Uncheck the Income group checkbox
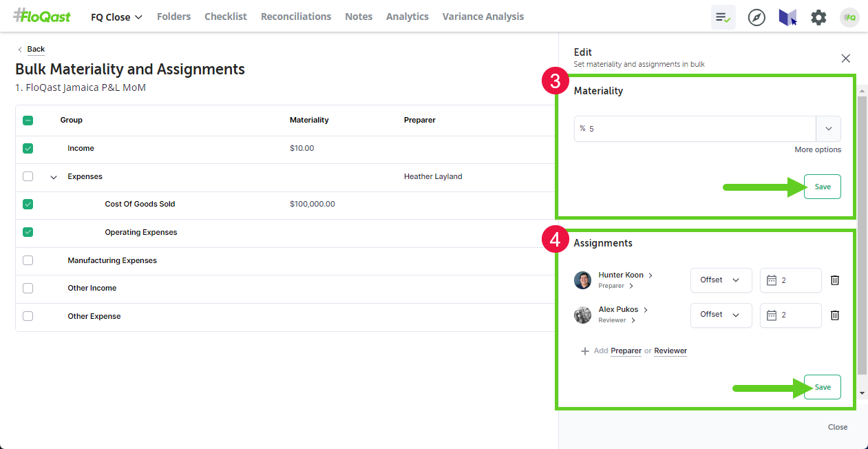 pos(28,148)
